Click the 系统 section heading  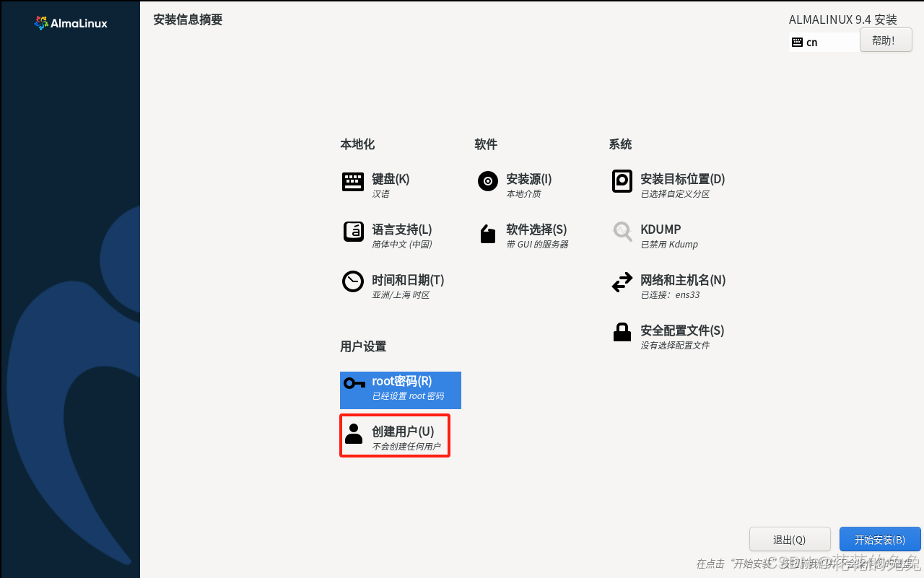click(620, 144)
